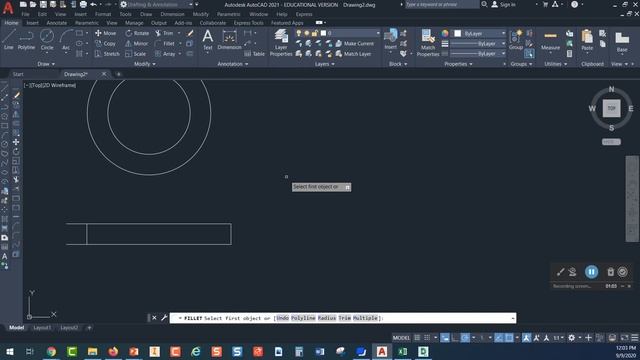Image resolution: width=640 pixels, height=360 pixels.
Task: Toggle grid display in the status bar
Action: click(417, 338)
